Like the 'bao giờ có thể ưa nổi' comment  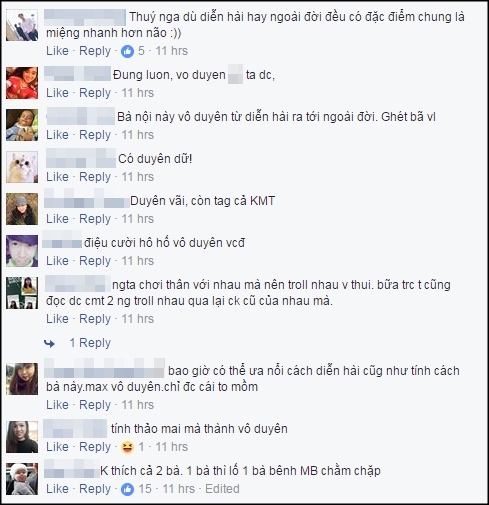(x=57, y=405)
